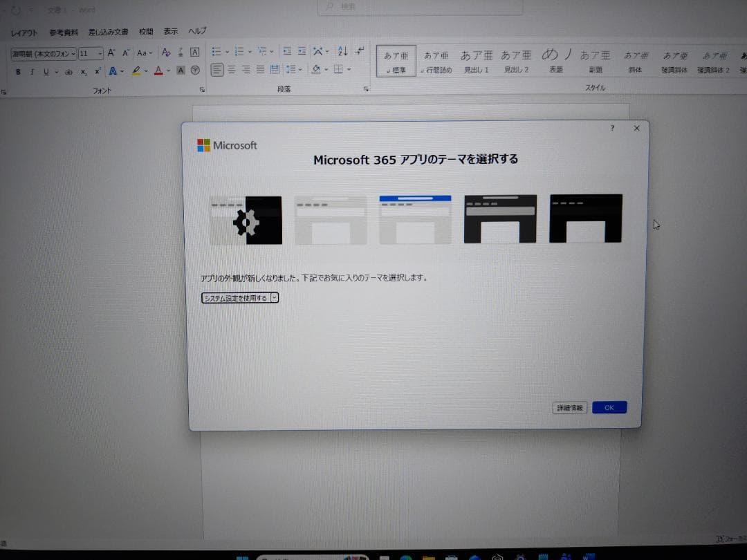Confirm theme with the OK button

[x=609, y=408]
